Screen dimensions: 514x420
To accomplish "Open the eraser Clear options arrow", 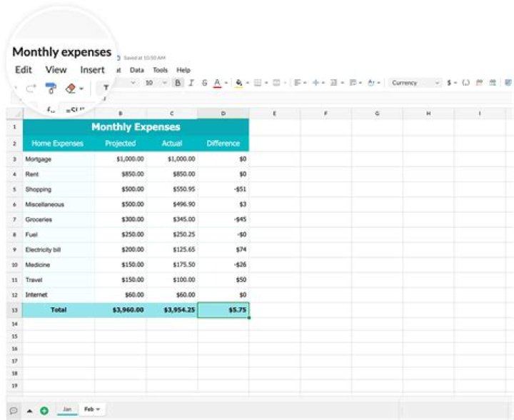I will tap(81, 89).
